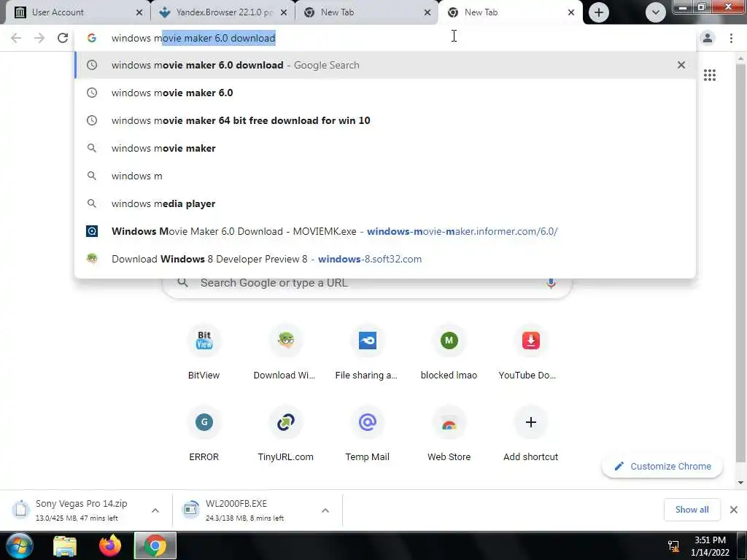Open the Download Wi... shortcut
This screenshot has height=560, width=747.
click(285, 352)
